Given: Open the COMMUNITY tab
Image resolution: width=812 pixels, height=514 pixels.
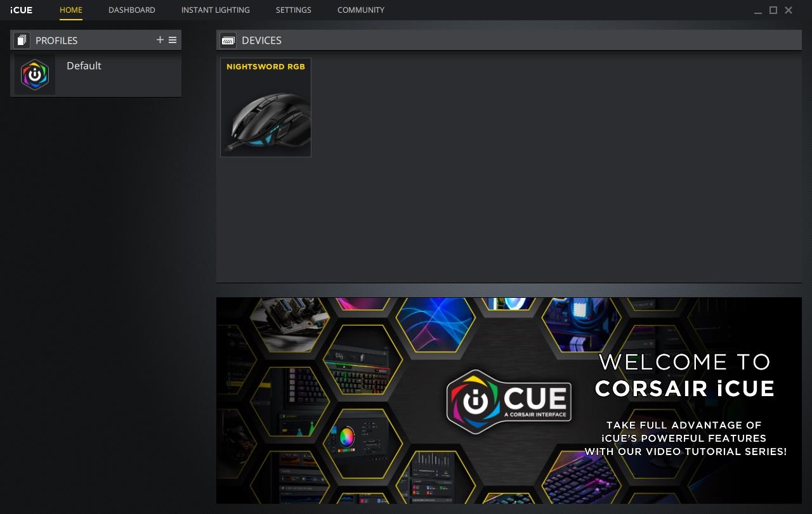Looking at the screenshot, I should coord(361,10).
